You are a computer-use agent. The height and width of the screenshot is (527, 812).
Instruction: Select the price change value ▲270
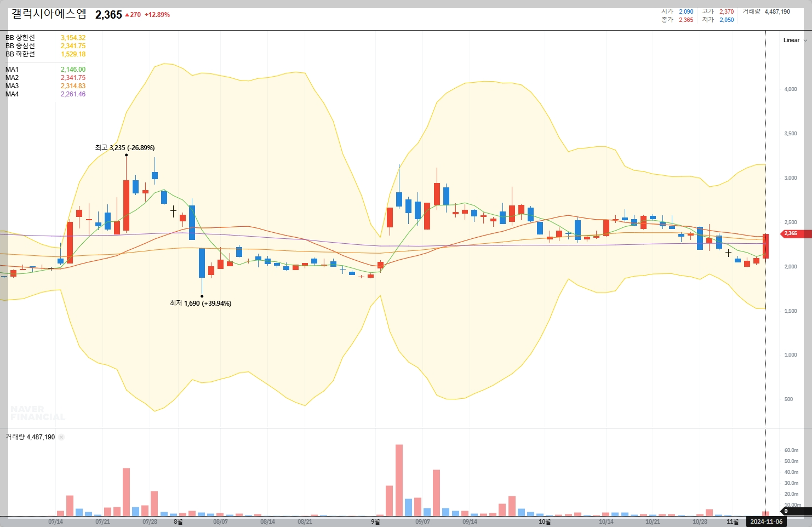coord(133,15)
